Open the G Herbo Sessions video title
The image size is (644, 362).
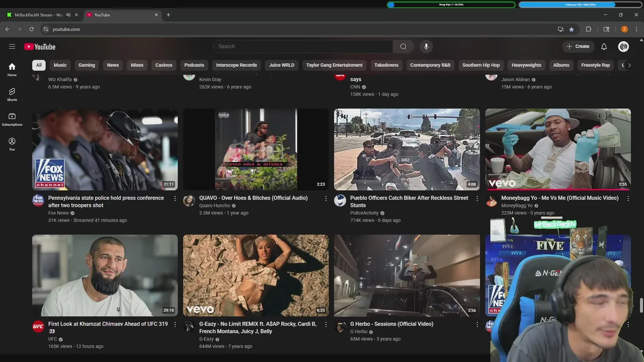(391, 324)
